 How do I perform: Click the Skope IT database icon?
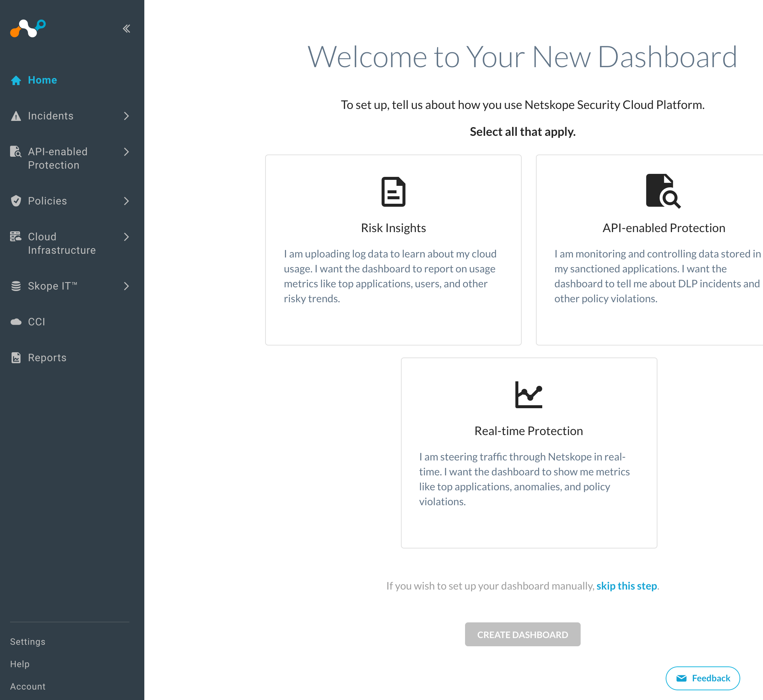tap(16, 286)
